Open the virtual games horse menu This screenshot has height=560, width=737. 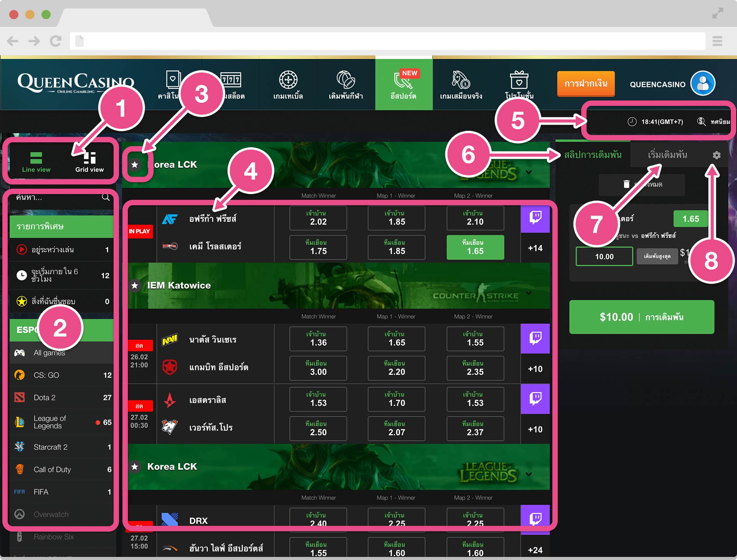coord(461,85)
